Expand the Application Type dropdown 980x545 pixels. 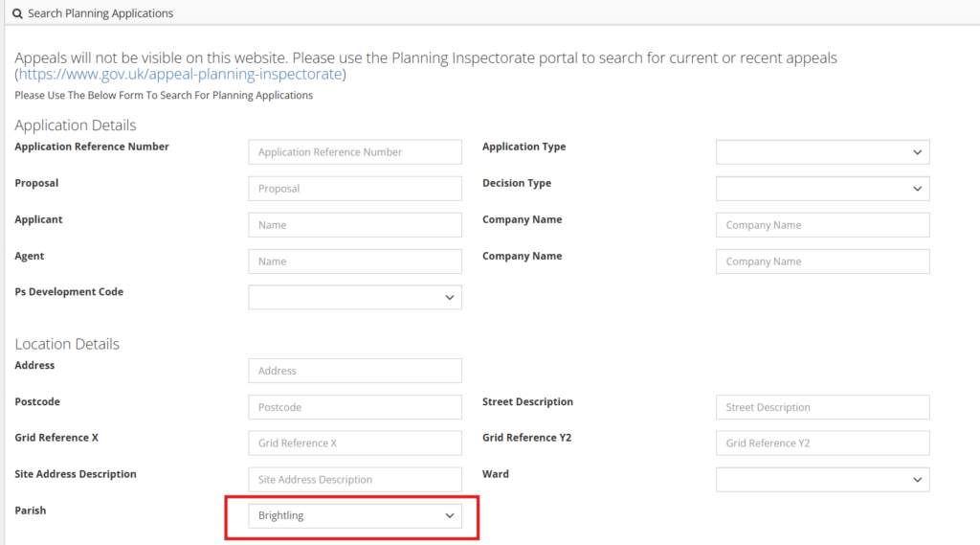[822, 152]
